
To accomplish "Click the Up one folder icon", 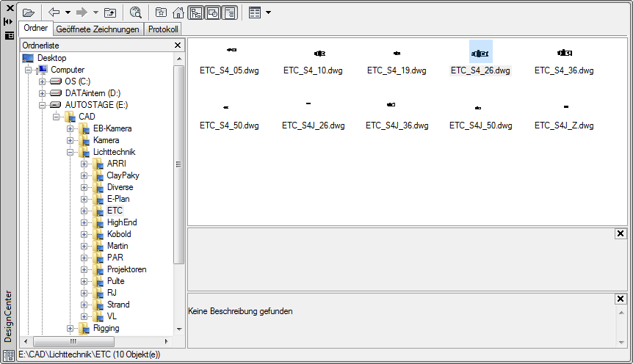I will (x=110, y=12).
